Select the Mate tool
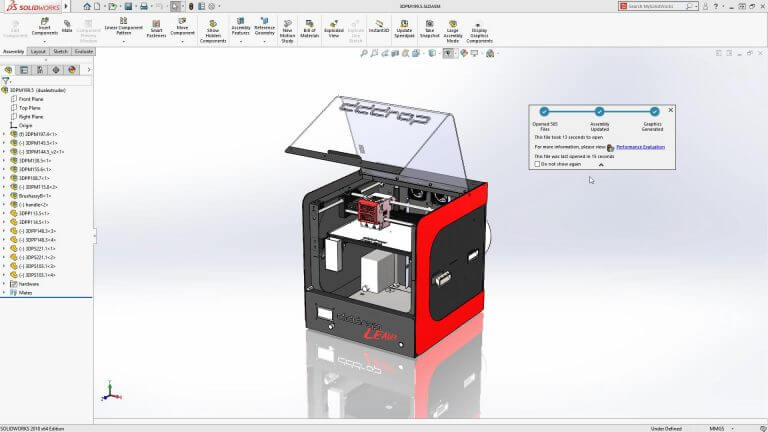Viewport: 768px width, 432px height. pyautogui.click(x=67, y=26)
